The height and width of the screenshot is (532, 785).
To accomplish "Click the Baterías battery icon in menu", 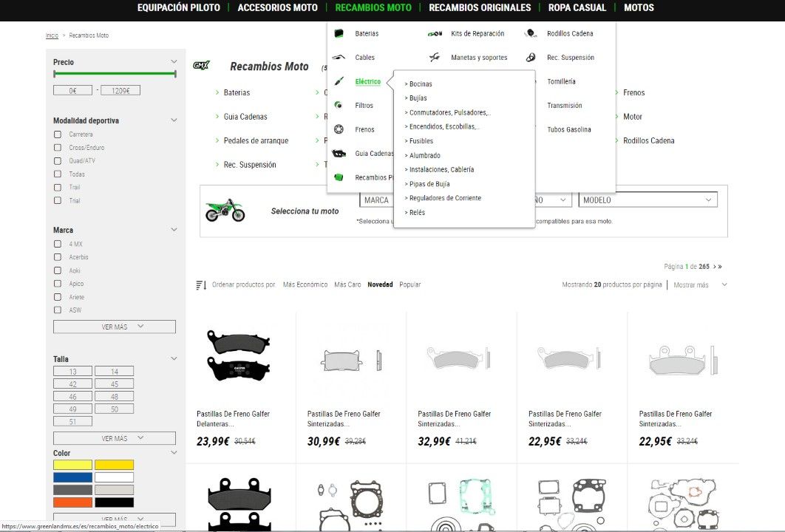I will [339, 33].
